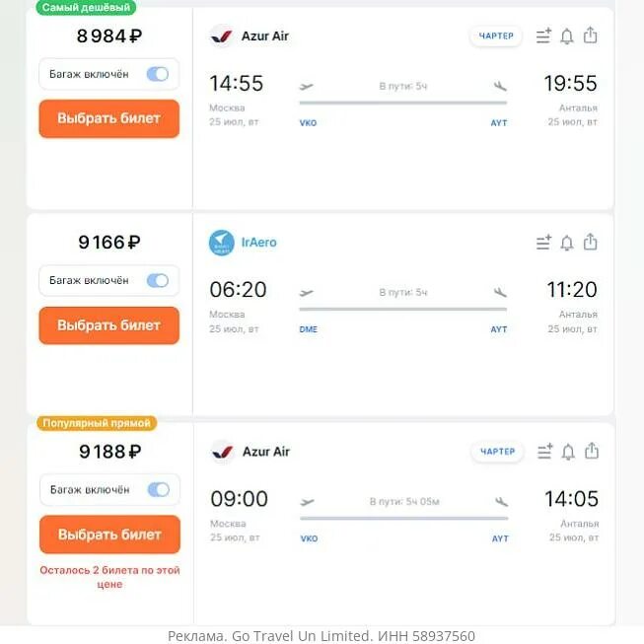Share the 8 984₽ Azur Air ticket

click(x=590, y=35)
